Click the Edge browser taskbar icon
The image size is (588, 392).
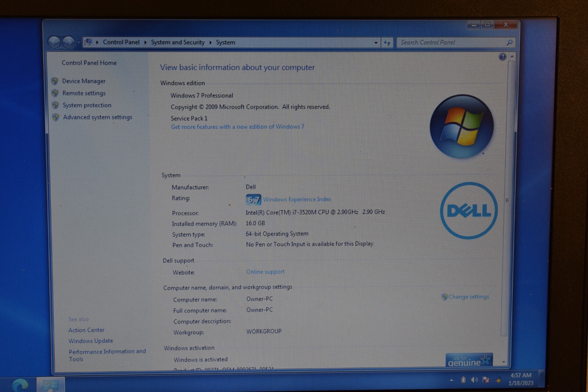tap(20, 385)
